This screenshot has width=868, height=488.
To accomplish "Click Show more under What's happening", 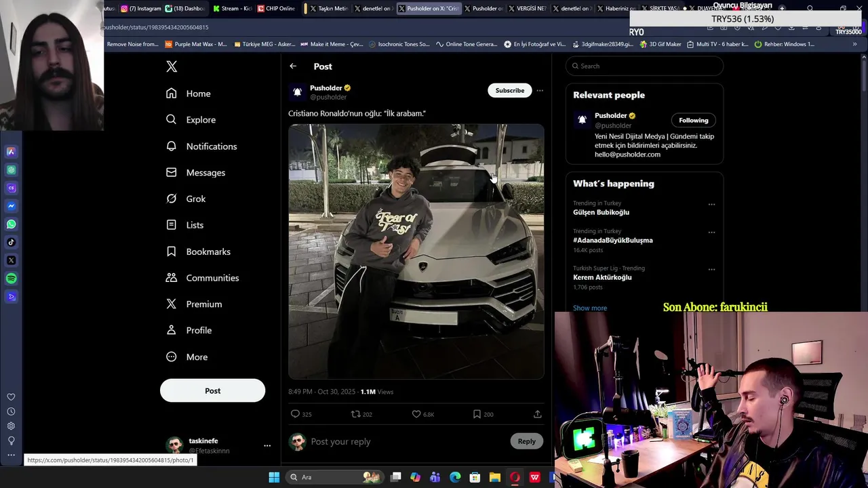I will 590,308.
